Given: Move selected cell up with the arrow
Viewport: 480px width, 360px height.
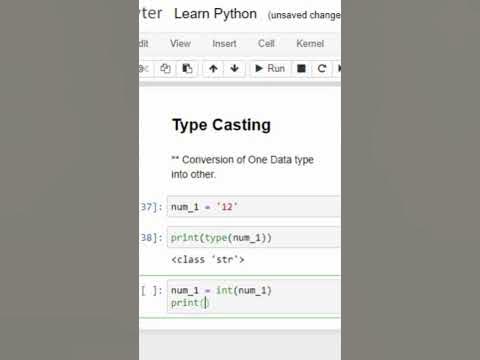Looking at the screenshot, I should (213, 68).
